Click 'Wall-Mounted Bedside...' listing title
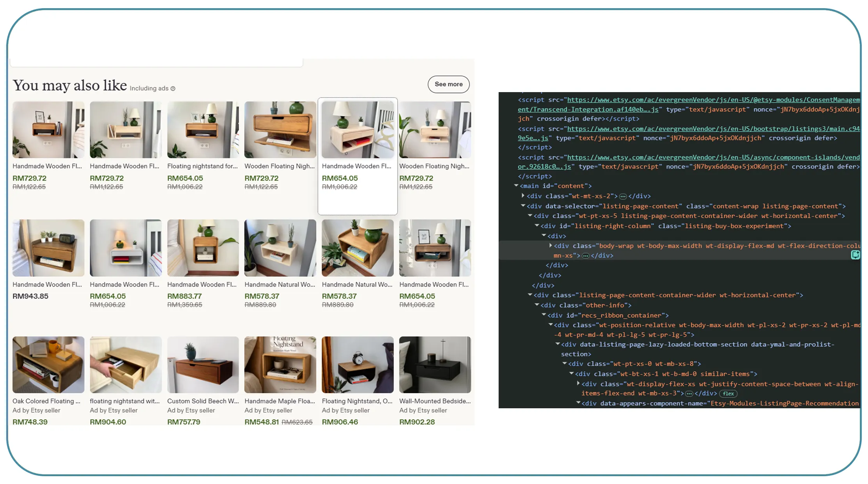 435,401
